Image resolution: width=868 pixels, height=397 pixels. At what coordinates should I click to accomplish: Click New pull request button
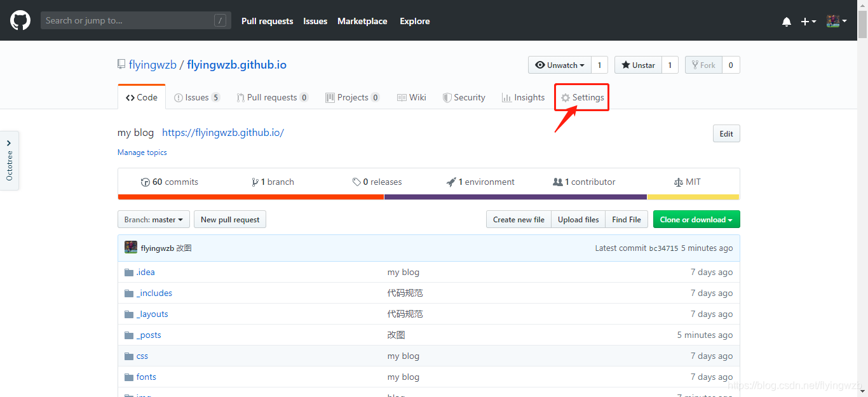pos(230,219)
